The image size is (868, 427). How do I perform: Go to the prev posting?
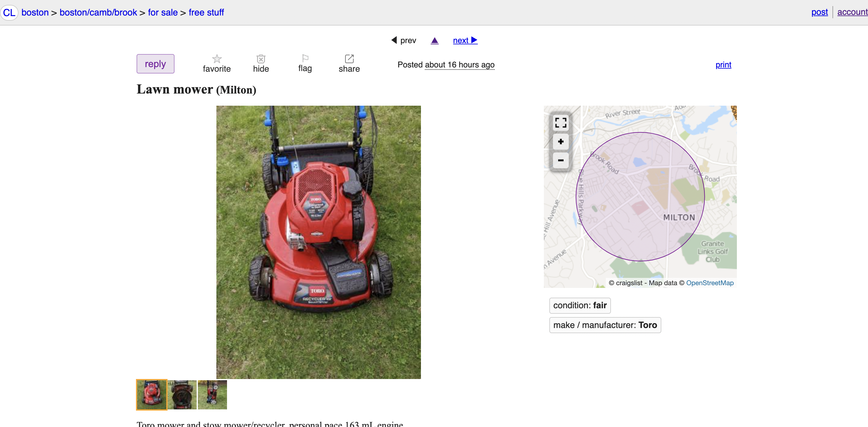pos(404,40)
